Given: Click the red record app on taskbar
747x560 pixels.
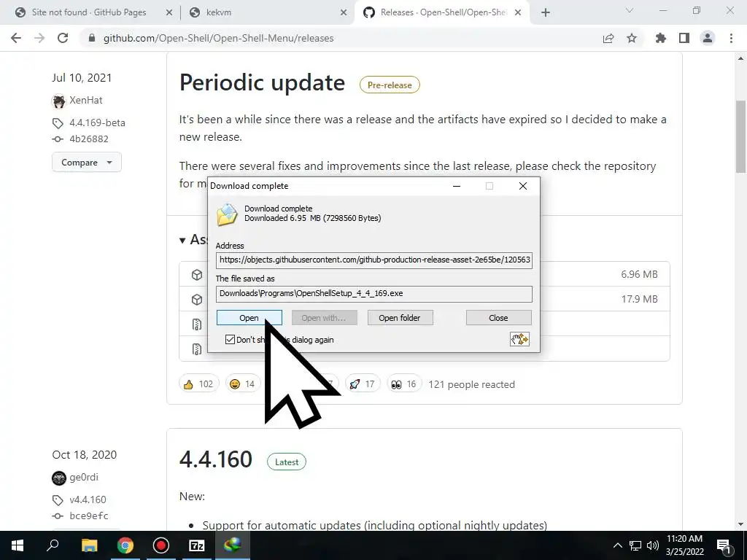Looking at the screenshot, I should coord(161,545).
